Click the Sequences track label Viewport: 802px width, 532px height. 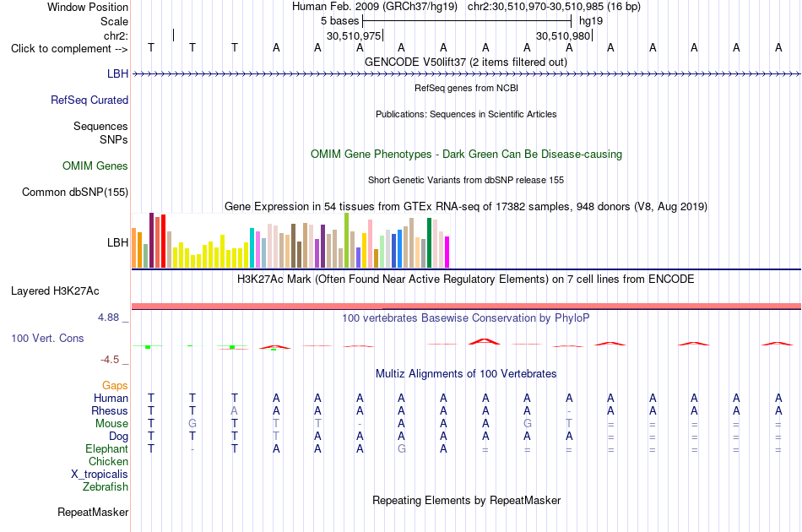point(100,126)
